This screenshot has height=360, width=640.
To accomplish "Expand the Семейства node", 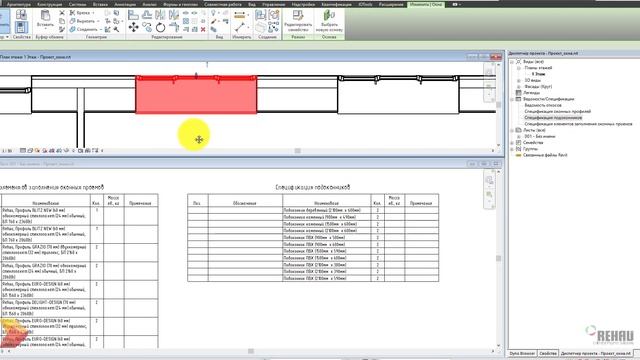I will point(512,143).
